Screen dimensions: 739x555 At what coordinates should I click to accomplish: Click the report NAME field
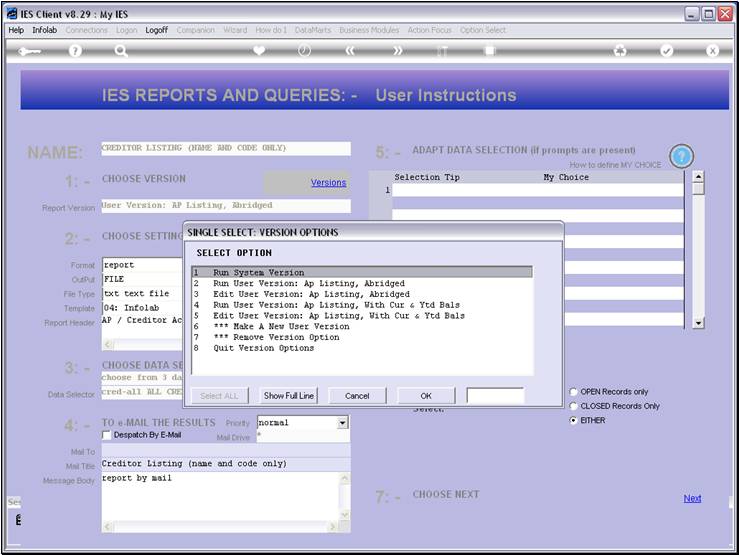tap(226, 148)
